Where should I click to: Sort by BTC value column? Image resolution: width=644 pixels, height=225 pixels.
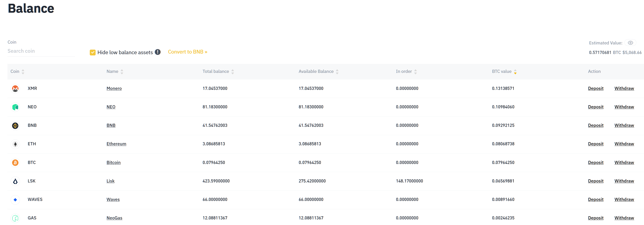click(515, 72)
